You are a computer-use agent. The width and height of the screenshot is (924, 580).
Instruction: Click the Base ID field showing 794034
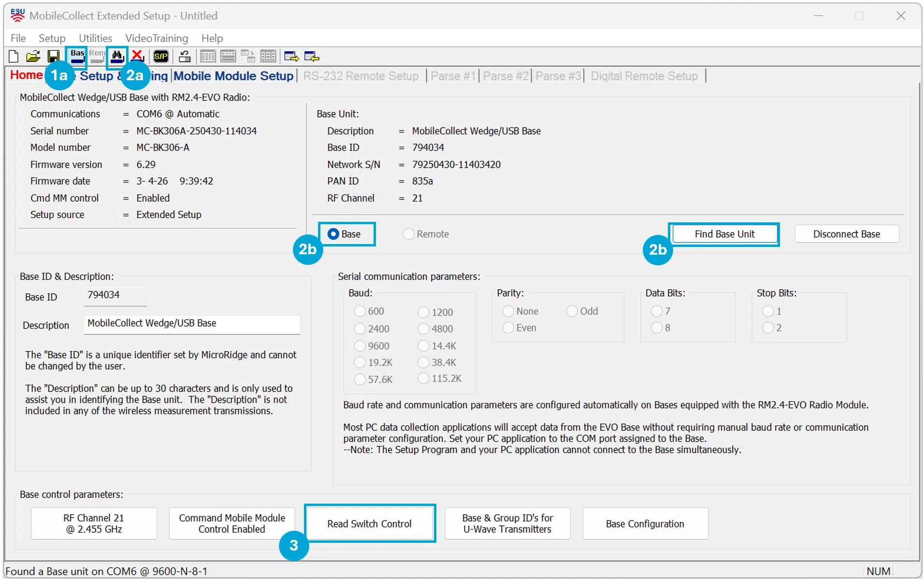click(115, 296)
